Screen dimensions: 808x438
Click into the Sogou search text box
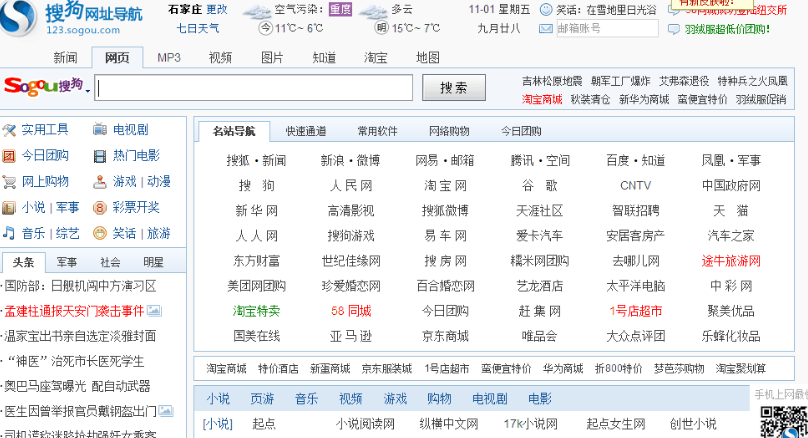254,88
